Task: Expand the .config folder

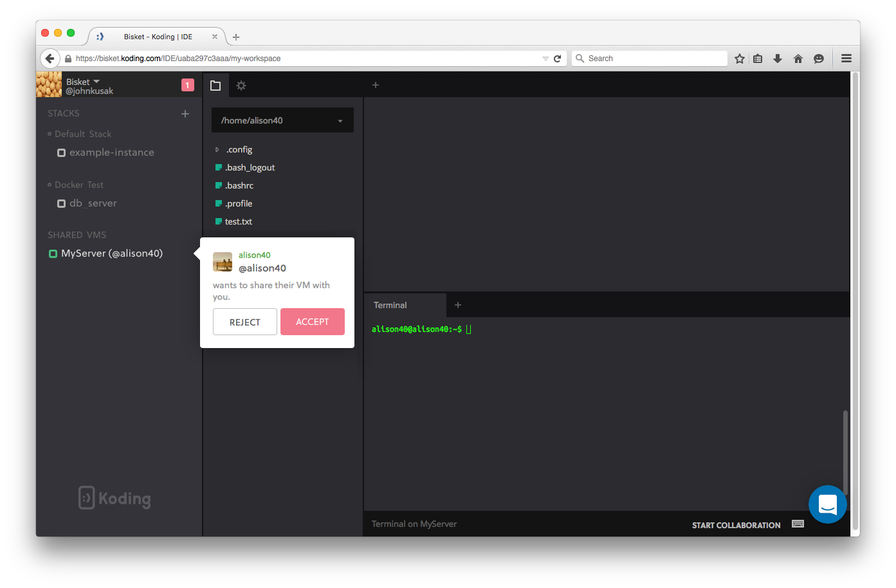Action: coord(217,150)
